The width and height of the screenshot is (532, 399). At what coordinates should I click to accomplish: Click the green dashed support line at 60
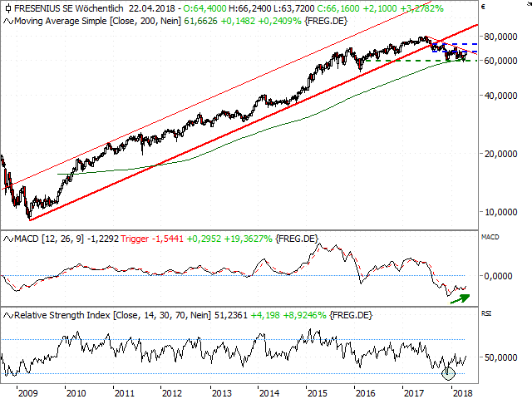click(420, 61)
